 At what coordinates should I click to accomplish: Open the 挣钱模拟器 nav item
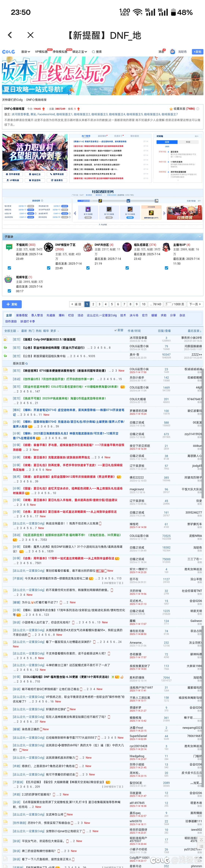pyautogui.click(x=60, y=52)
